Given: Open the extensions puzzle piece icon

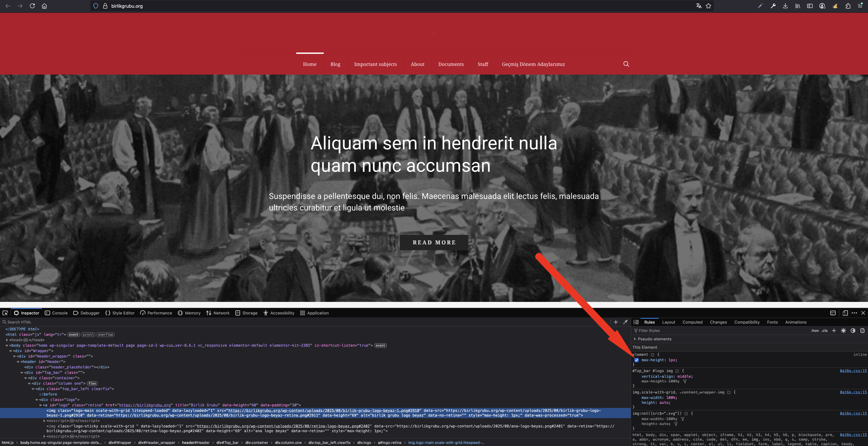Looking at the screenshot, I should tap(848, 6).
